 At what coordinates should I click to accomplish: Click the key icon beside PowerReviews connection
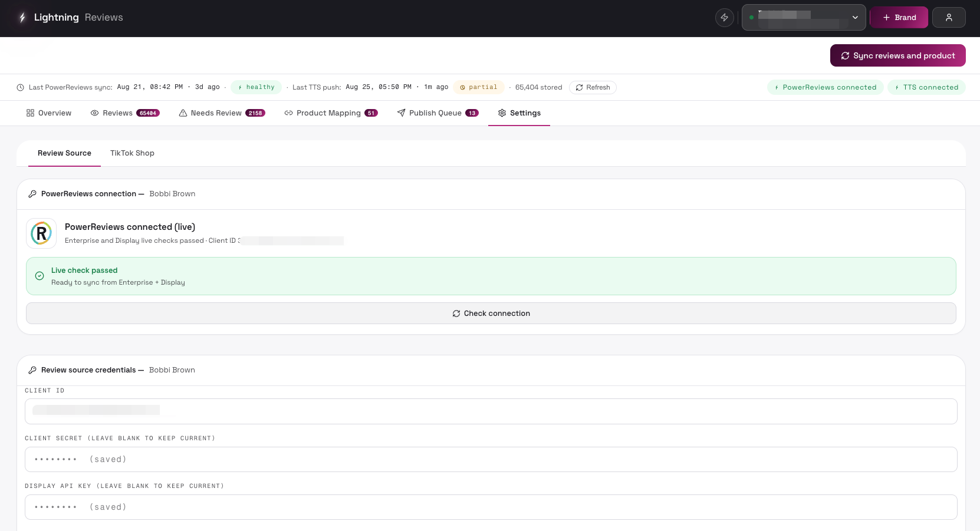tap(32, 194)
